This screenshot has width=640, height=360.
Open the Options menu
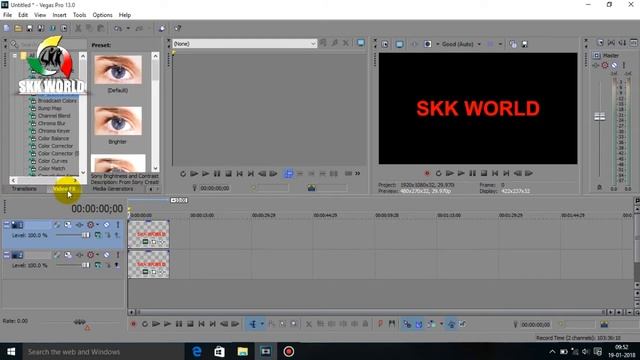click(x=102, y=15)
